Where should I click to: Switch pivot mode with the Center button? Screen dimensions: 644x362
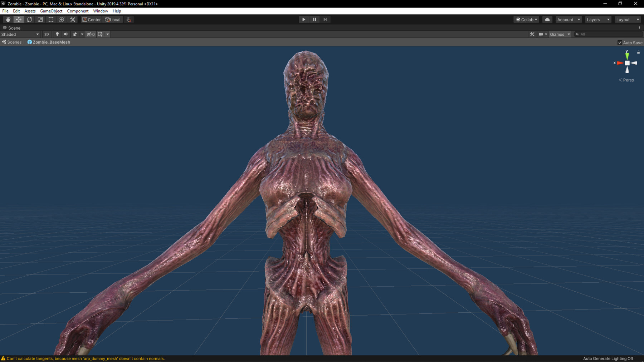(x=92, y=19)
